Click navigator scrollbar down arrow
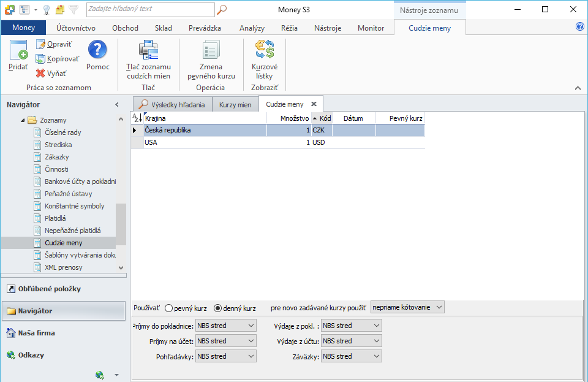Viewport: 588px width, 382px height. click(x=121, y=268)
